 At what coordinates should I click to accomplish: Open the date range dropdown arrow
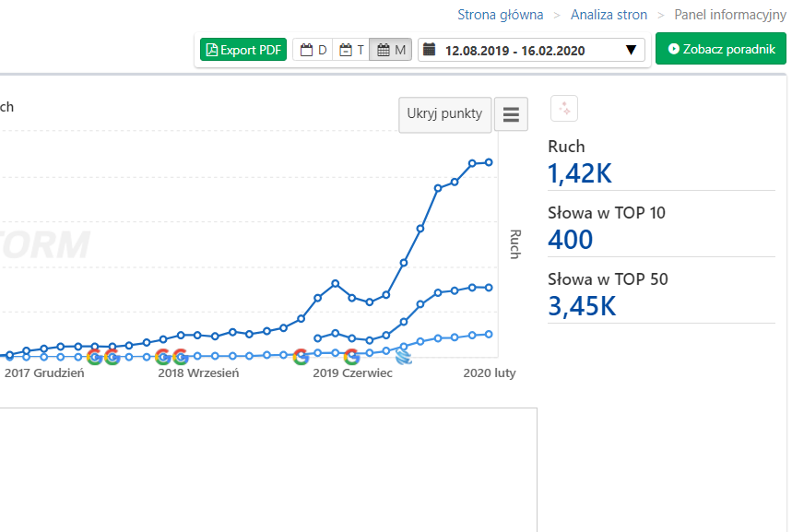631,50
